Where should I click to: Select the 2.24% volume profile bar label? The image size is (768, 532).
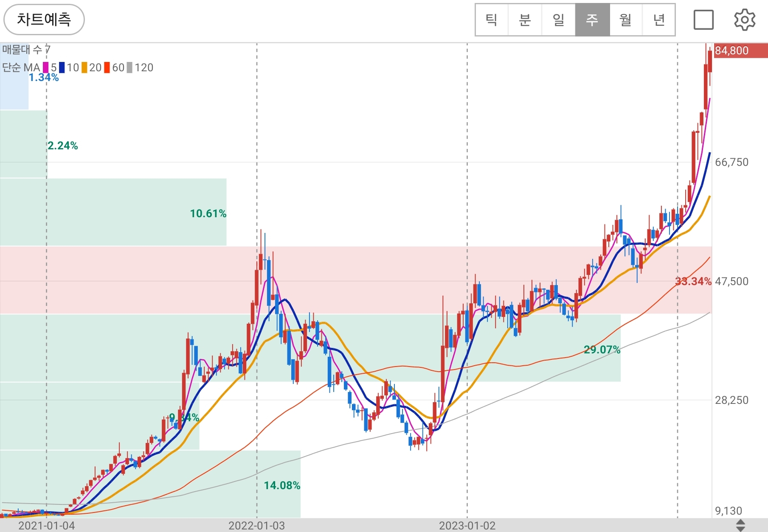click(63, 146)
